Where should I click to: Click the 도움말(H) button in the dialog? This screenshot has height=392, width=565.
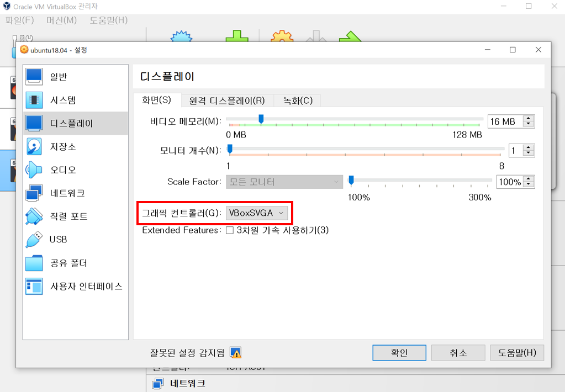click(517, 353)
